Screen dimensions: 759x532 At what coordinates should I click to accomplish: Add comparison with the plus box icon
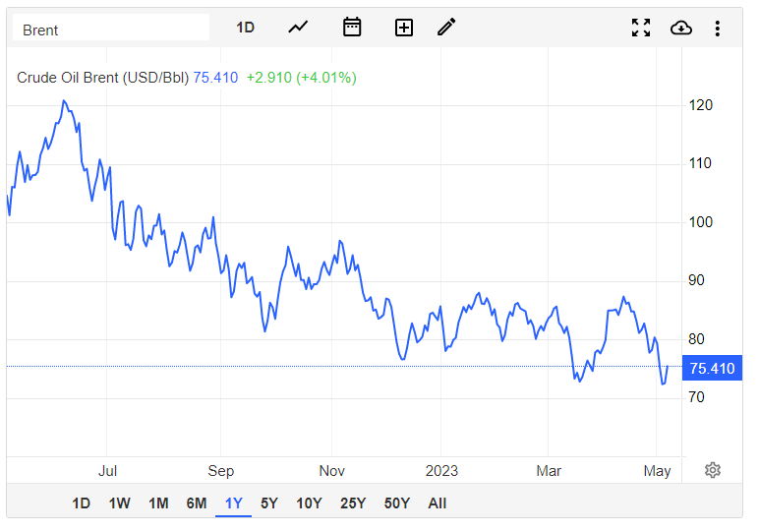(404, 28)
